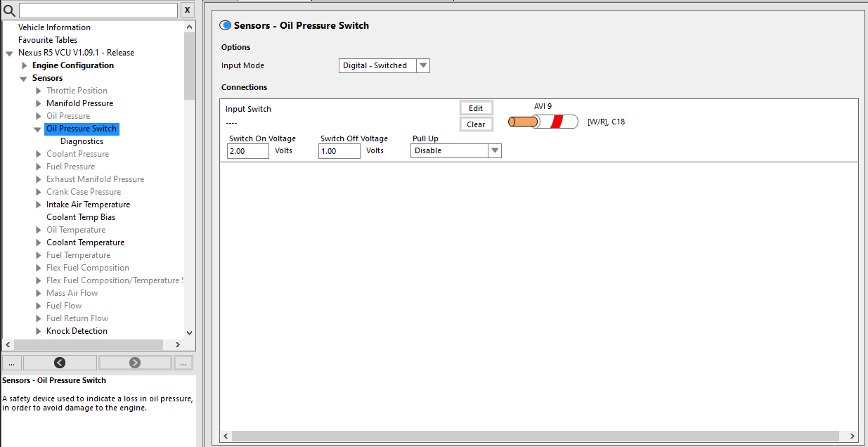This screenshot has width=868, height=447.
Task: Select Fuel Flow tree item
Action: 64,306
